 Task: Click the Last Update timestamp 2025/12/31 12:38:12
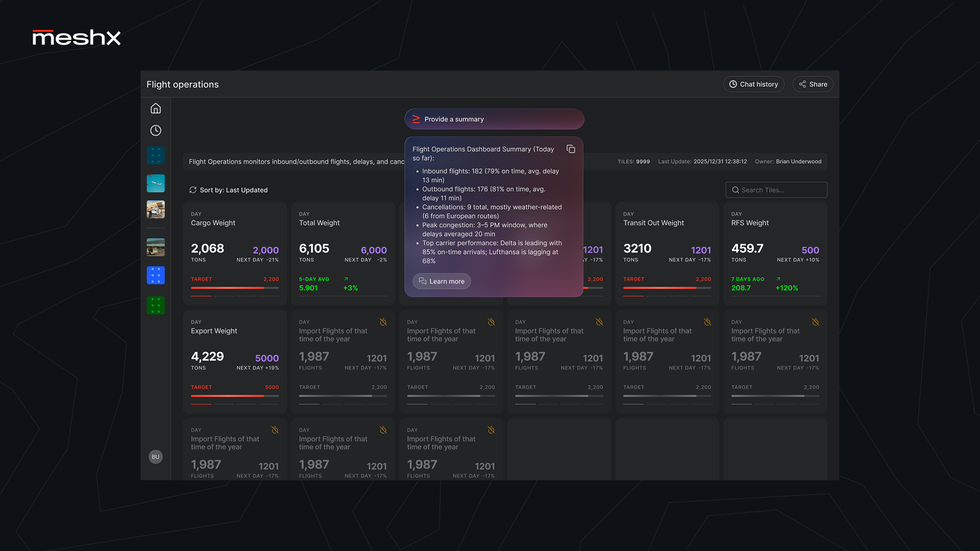720,162
